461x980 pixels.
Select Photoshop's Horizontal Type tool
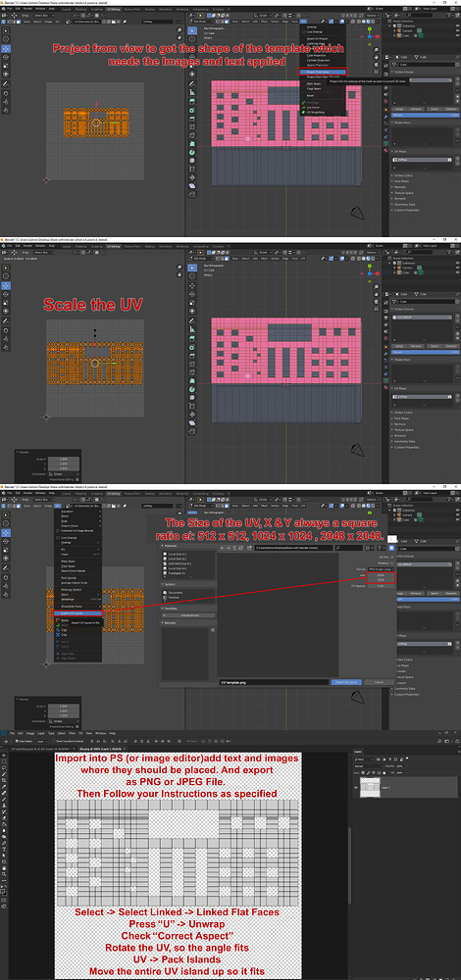point(4,850)
